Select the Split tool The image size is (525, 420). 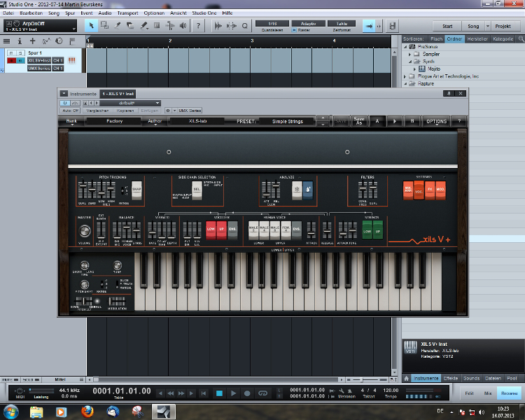(x=117, y=25)
